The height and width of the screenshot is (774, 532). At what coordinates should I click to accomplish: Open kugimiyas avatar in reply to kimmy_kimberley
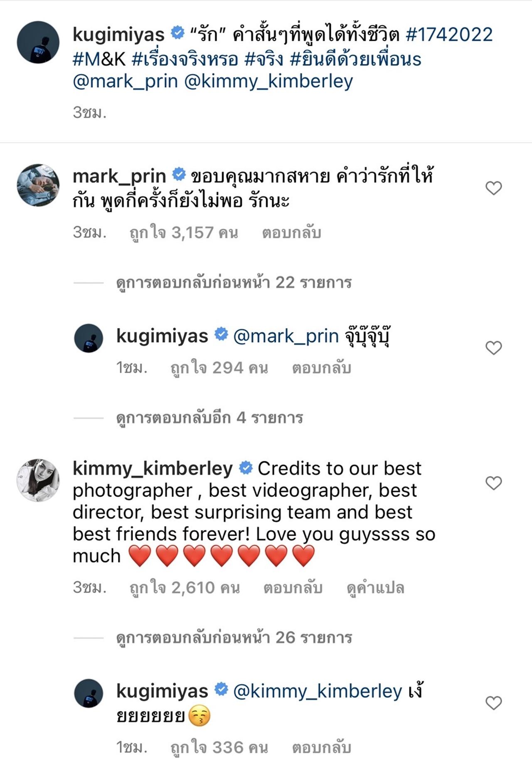89,693
